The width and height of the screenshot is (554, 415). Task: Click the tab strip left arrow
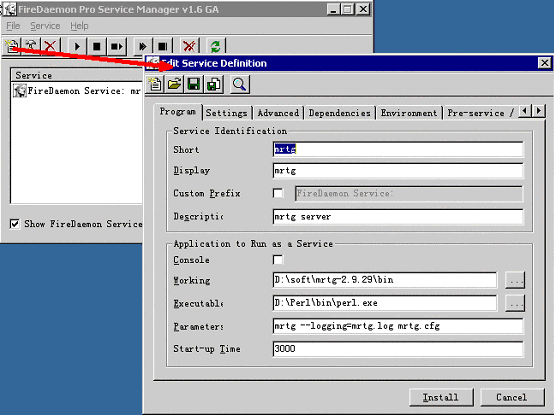tap(525, 111)
